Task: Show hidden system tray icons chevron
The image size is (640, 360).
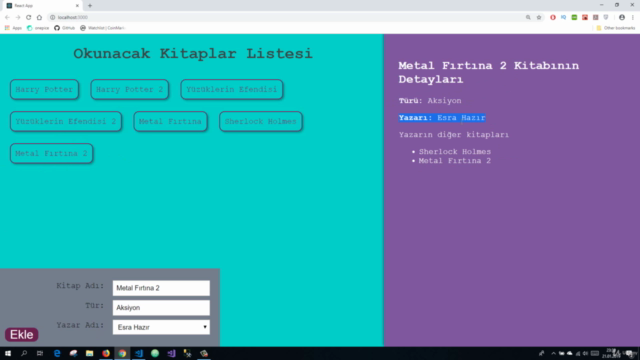Action: (x=553, y=353)
